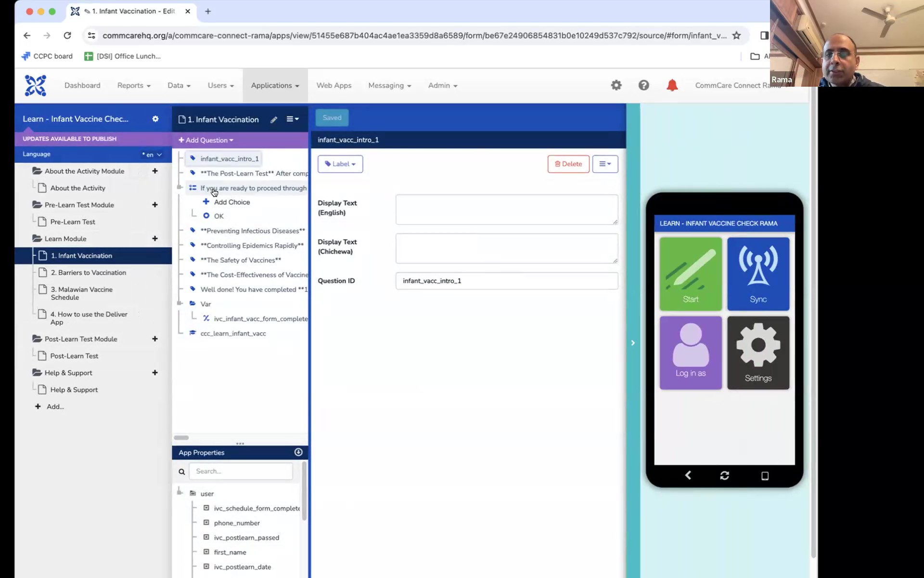
Task: Click the pencil icon to rename the form
Action: pyautogui.click(x=274, y=119)
